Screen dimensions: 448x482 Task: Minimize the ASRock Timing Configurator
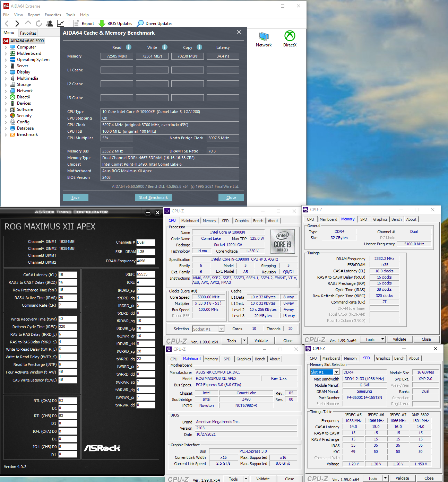(x=148, y=213)
